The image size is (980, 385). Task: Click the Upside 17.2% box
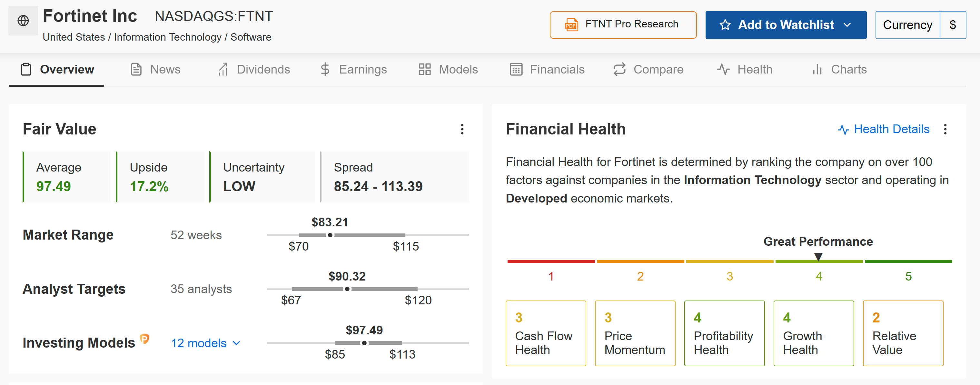(160, 177)
